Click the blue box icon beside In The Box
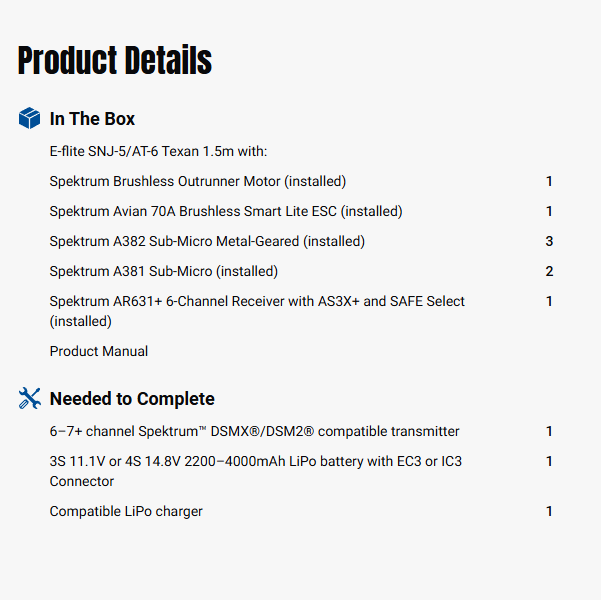Screen dimensions: 601x600 click(30, 119)
